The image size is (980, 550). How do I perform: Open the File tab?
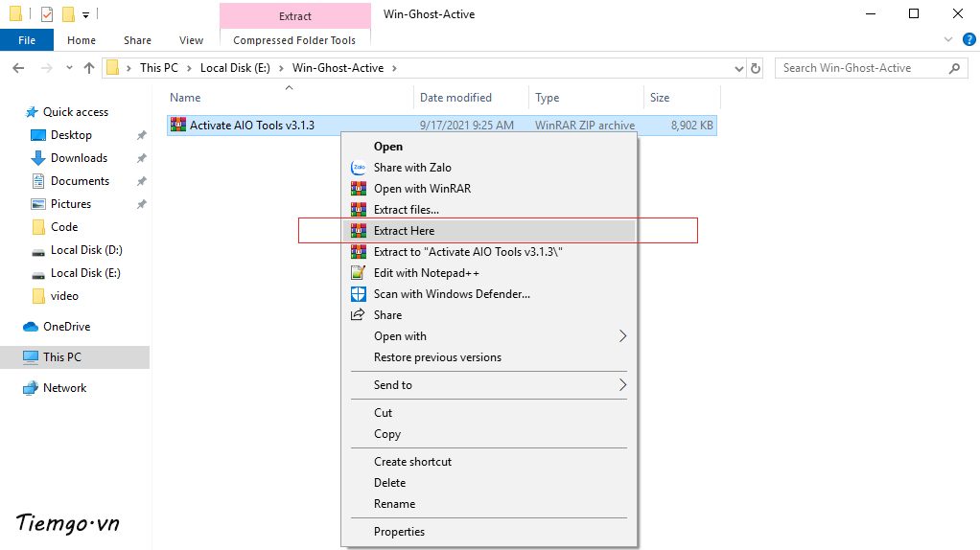(27, 40)
